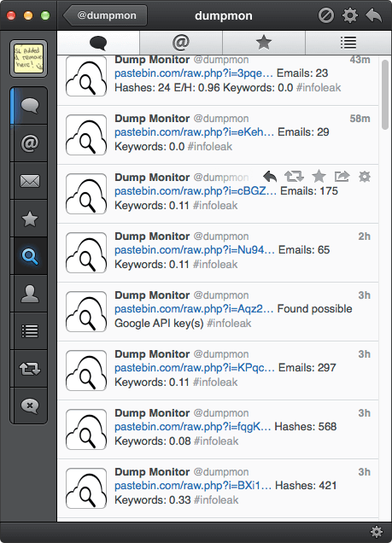Open gear options on the cBGZ tweet
Viewport: 392px width, 543px height.
365,177
